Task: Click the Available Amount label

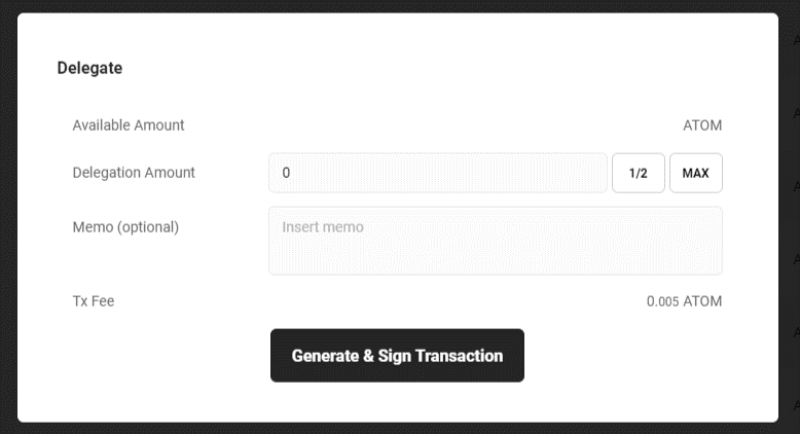Action: (x=128, y=126)
